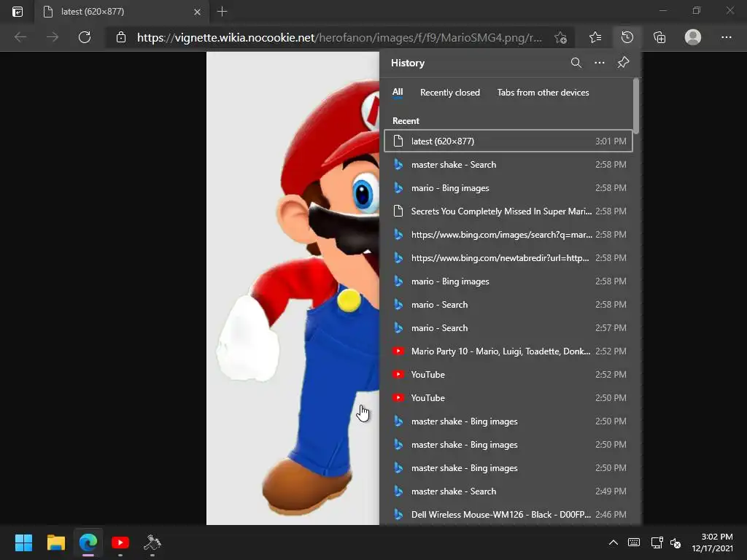Image resolution: width=747 pixels, height=560 pixels.
Task: Open the clock showing 3:02 PM
Action: coord(712,542)
